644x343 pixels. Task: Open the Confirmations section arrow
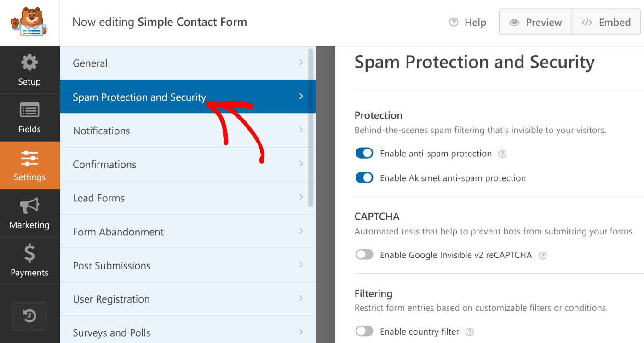(x=301, y=164)
